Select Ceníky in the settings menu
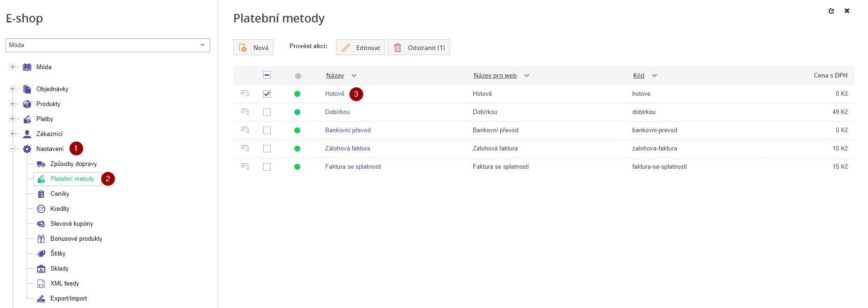Screen dimensions: 868x308 (60, 194)
